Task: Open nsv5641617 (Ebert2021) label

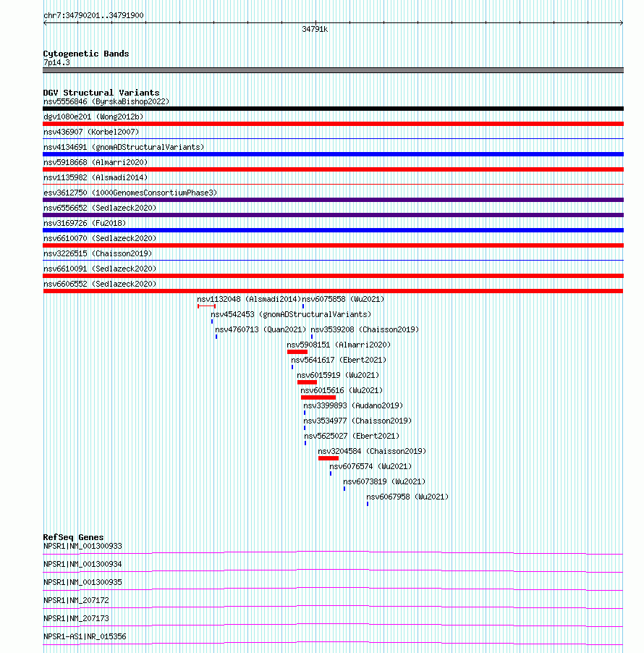Action: click(339, 361)
